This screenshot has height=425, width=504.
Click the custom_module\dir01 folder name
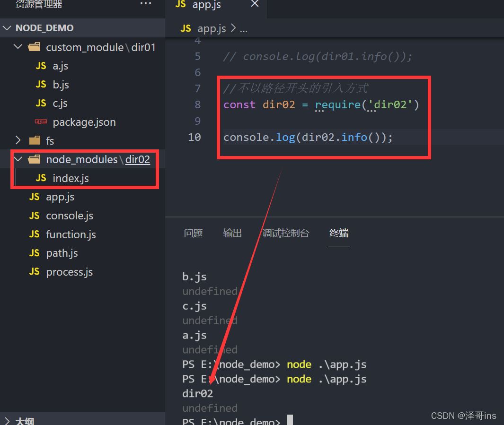tap(101, 47)
